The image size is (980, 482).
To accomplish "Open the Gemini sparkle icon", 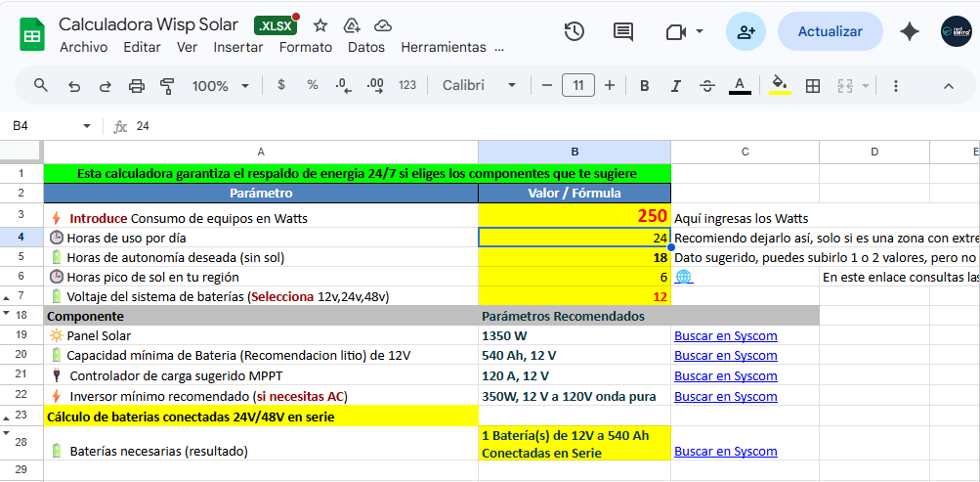I will coord(909,31).
